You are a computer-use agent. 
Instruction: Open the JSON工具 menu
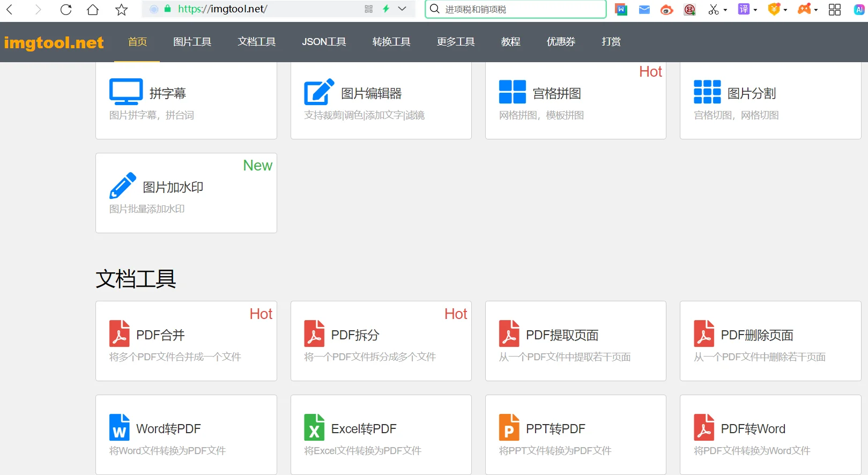[324, 42]
